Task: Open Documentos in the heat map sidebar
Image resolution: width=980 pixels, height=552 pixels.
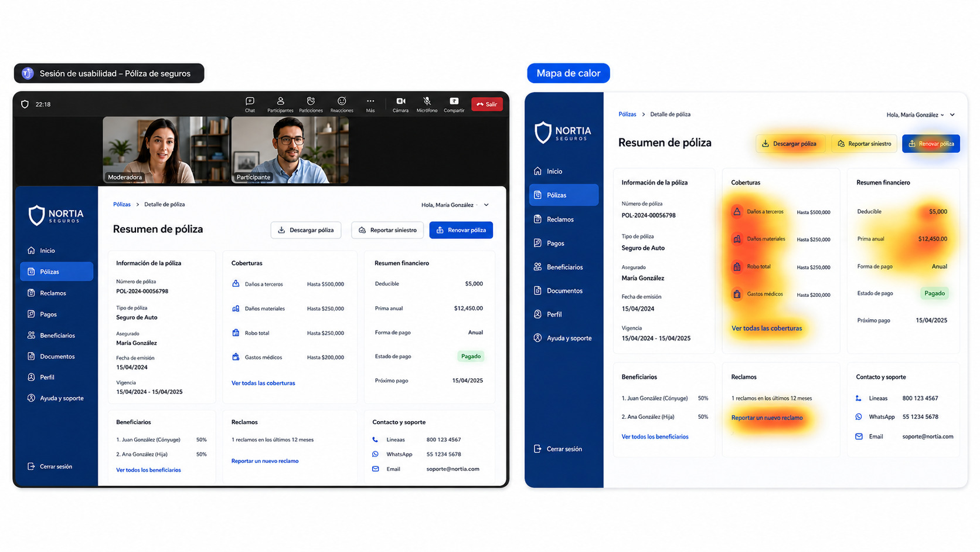Action: pyautogui.click(x=564, y=290)
